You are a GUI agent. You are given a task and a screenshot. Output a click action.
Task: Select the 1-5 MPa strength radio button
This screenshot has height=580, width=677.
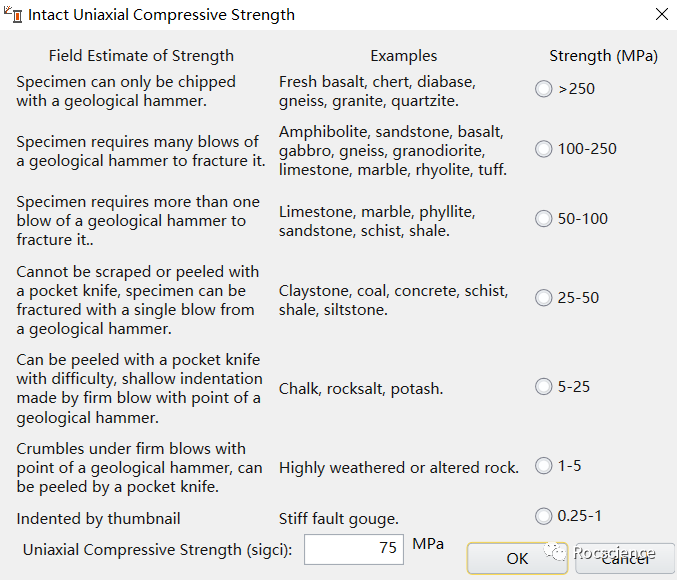tap(544, 465)
